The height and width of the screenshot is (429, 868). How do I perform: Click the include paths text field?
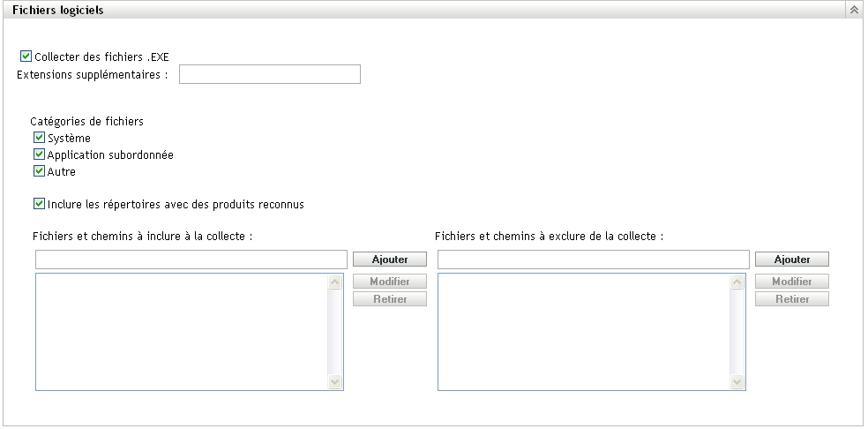(x=191, y=260)
